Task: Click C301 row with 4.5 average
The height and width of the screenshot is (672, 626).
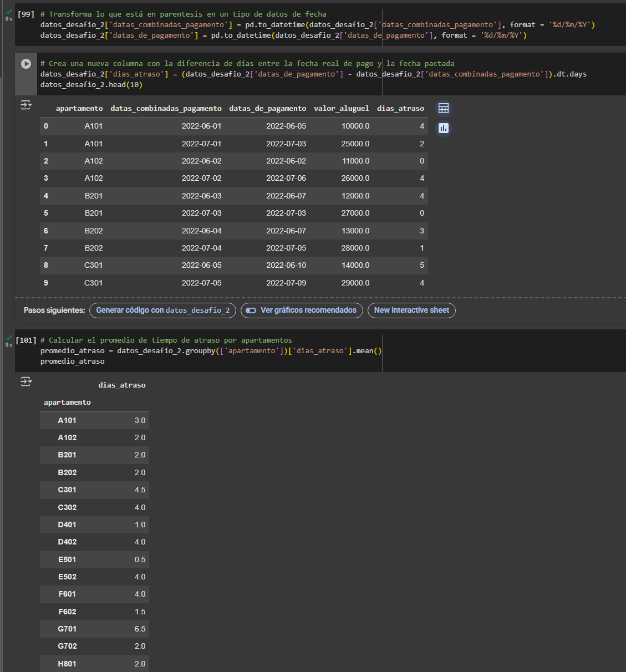Action: (94, 490)
